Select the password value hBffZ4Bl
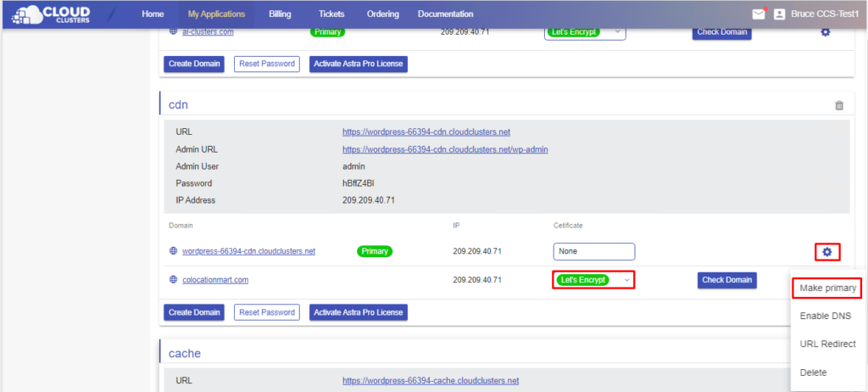Image resolution: width=868 pixels, height=392 pixels. click(x=359, y=183)
